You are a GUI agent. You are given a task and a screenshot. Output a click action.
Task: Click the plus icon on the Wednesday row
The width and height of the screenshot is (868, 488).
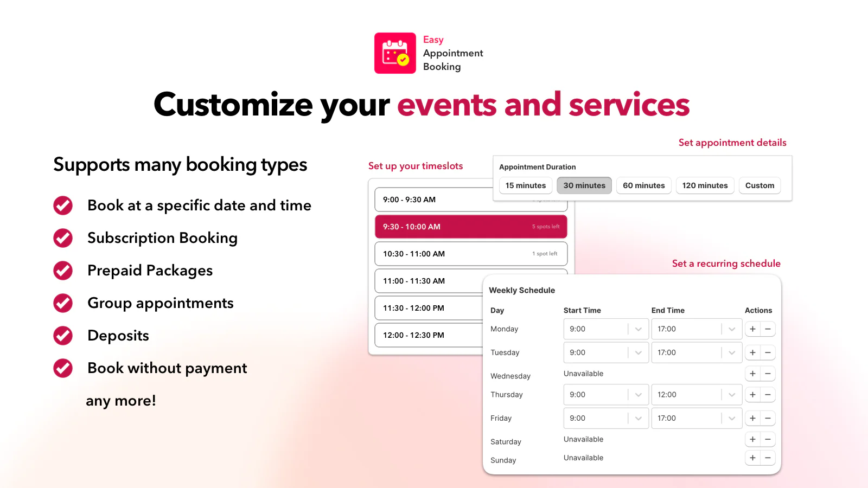(x=752, y=374)
